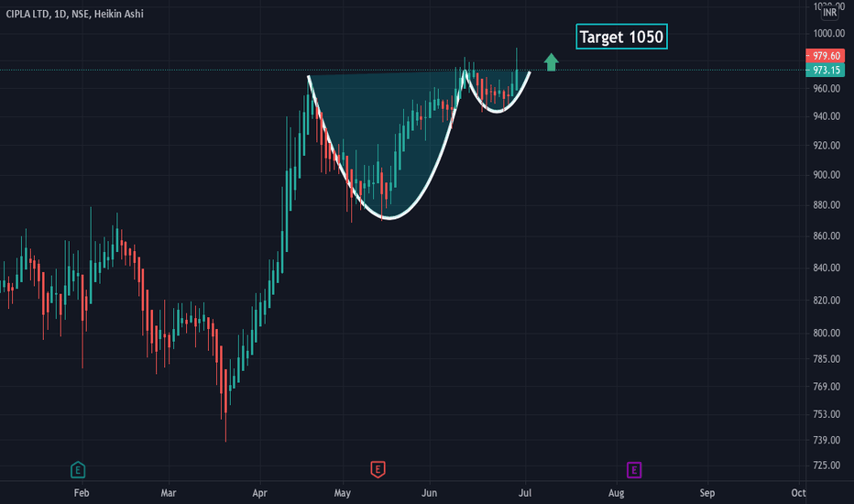Click the 820.00 price axis label
This screenshot has height=504, width=854.
click(827, 301)
